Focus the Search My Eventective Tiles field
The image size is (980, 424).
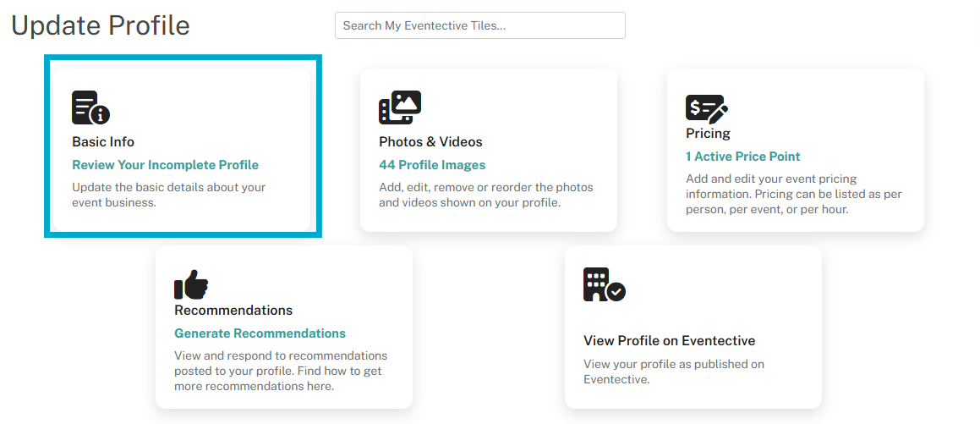pos(480,25)
